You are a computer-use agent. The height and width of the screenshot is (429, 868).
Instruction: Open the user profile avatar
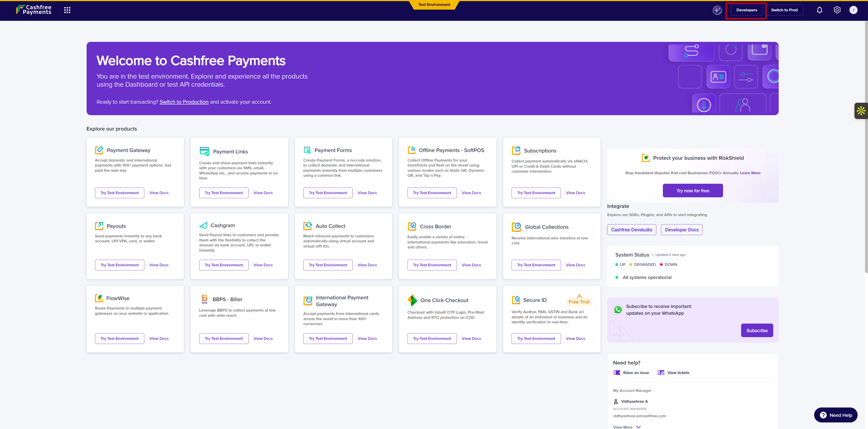(853, 10)
